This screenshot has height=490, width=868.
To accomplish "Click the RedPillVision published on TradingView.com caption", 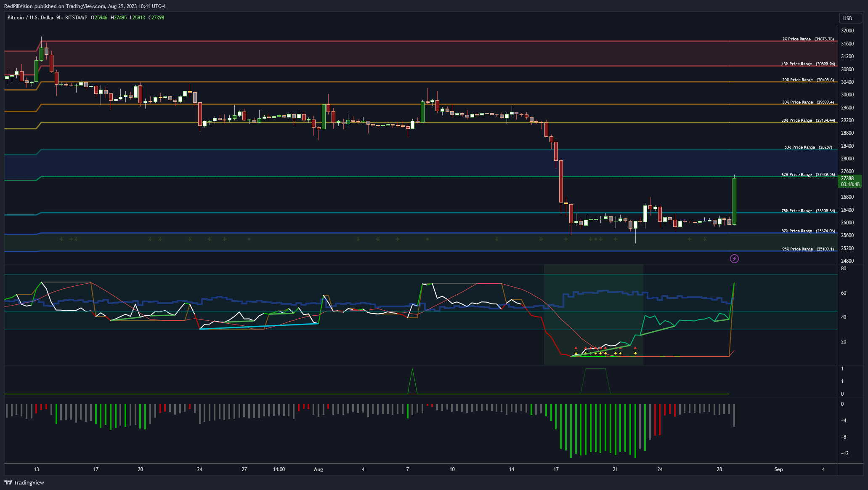I will (85, 6).
